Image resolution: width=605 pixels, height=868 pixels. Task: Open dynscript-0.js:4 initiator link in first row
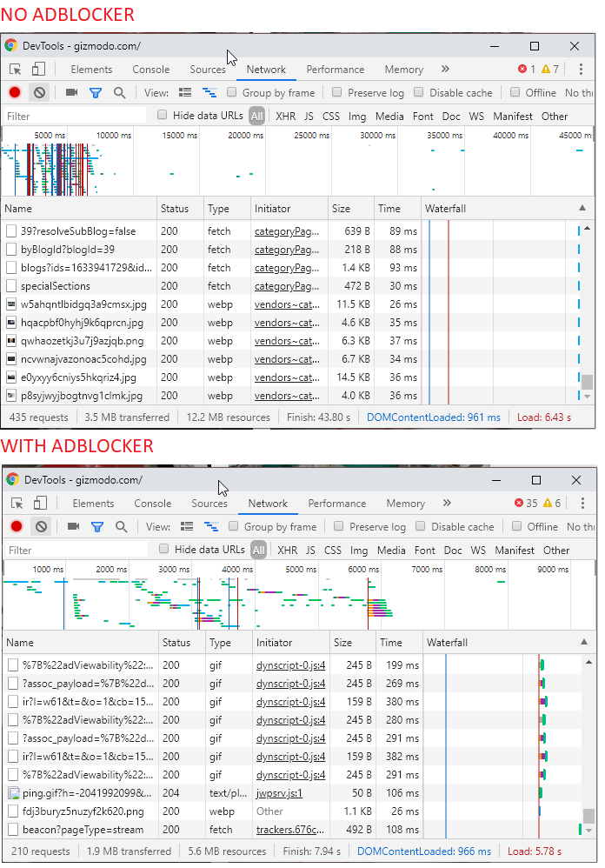pyautogui.click(x=291, y=664)
